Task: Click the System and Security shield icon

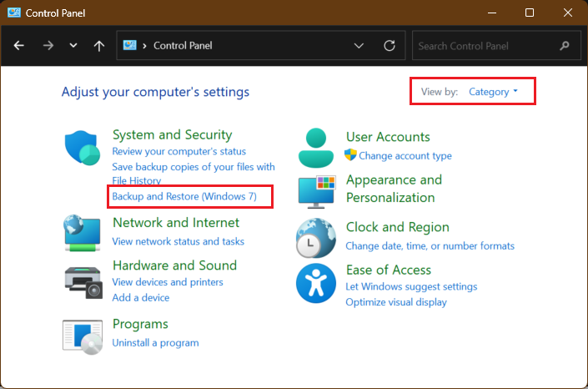Action: click(x=82, y=148)
